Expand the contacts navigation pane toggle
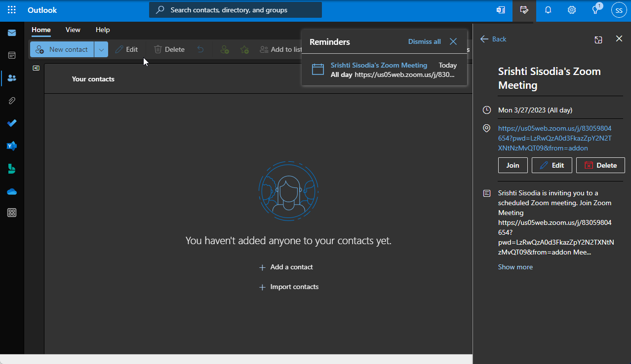This screenshot has height=364, width=631. pyautogui.click(x=36, y=68)
